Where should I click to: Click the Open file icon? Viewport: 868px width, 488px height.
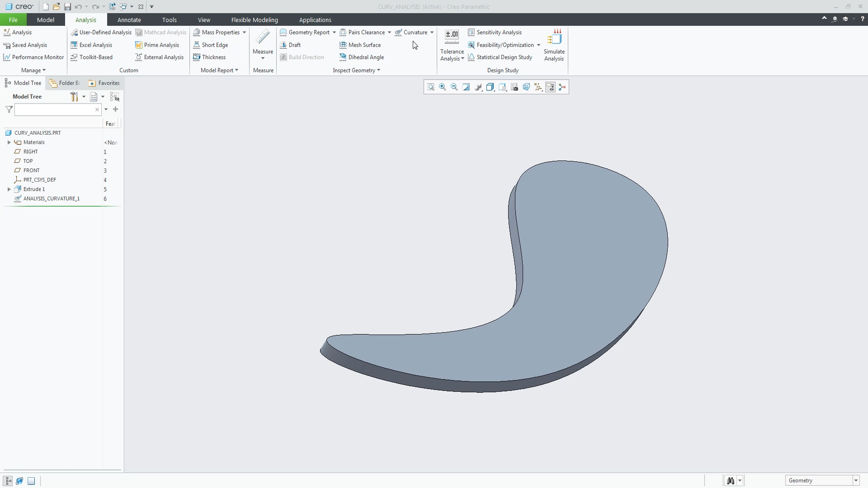(x=57, y=7)
